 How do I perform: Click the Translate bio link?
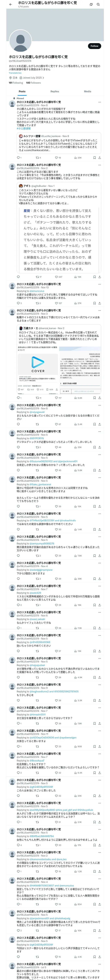[15, 73]
